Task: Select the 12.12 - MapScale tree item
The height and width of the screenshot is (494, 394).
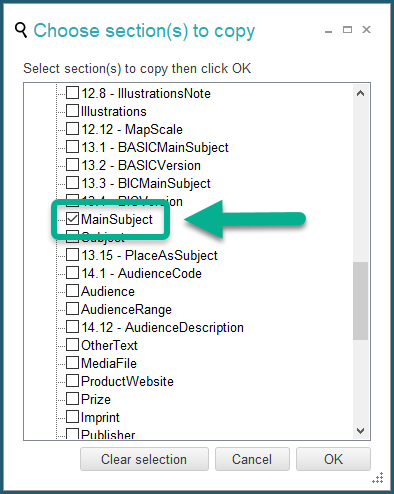Action: [132, 130]
